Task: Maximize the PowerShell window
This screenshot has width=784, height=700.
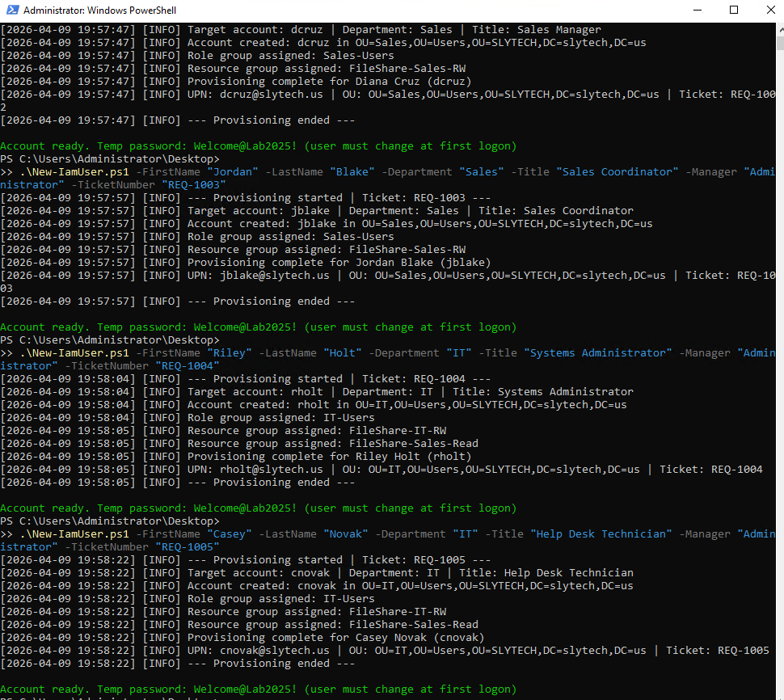Action: (734, 11)
